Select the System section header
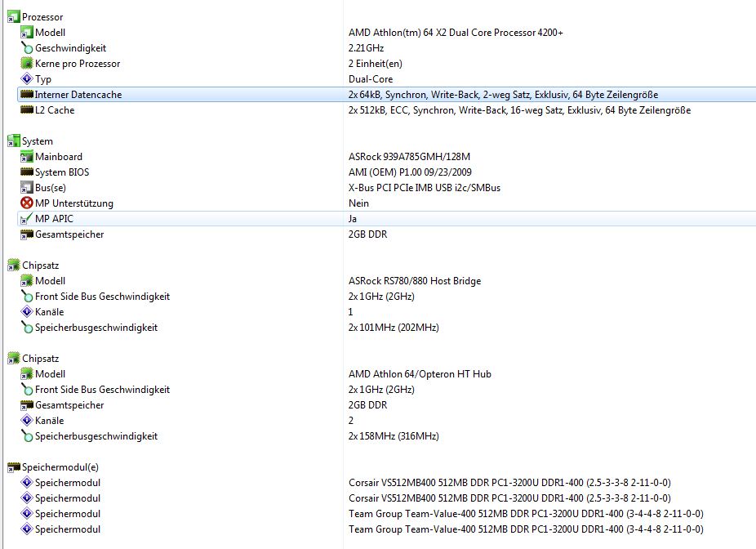This screenshot has width=756, height=549. click(x=38, y=141)
